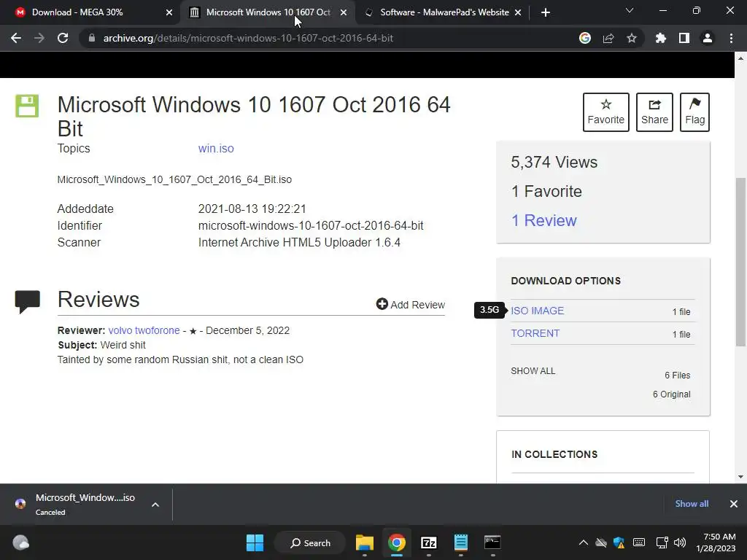
Task: Download the ISO IMAGE file
Action: pos(538,311)
